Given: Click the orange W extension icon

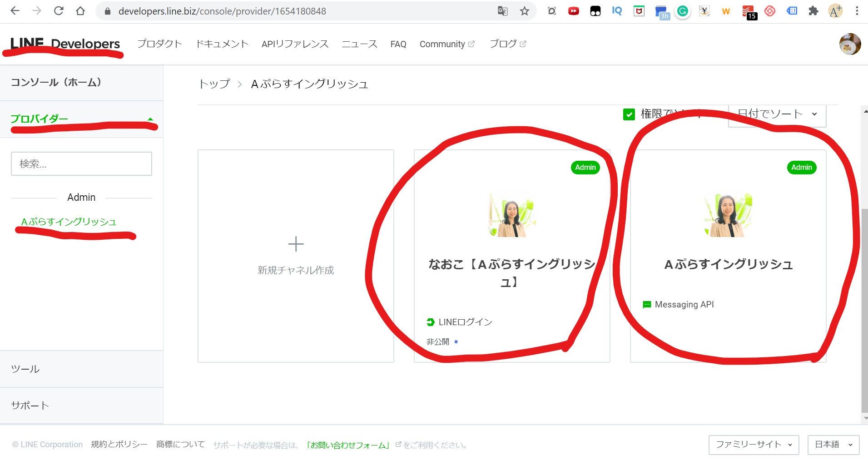Looking at the screenshot, I should pyautogui.click(x=726, y=11).
